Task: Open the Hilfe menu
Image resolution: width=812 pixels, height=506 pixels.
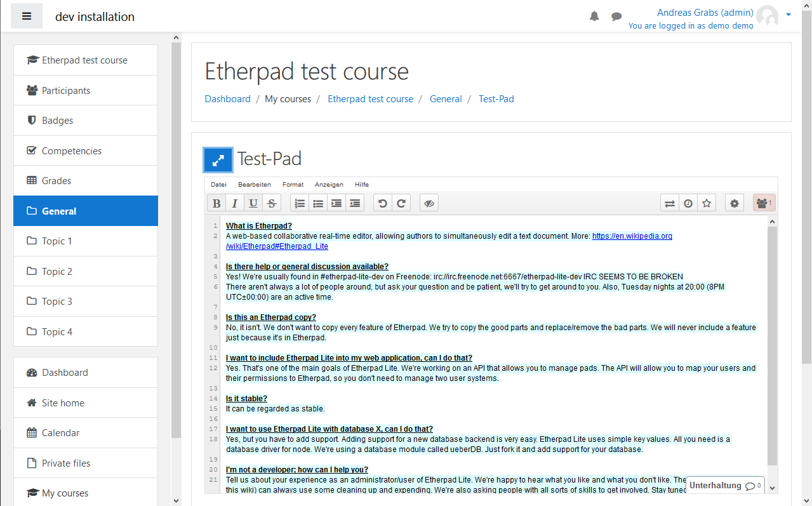Action: click(362, 184)
